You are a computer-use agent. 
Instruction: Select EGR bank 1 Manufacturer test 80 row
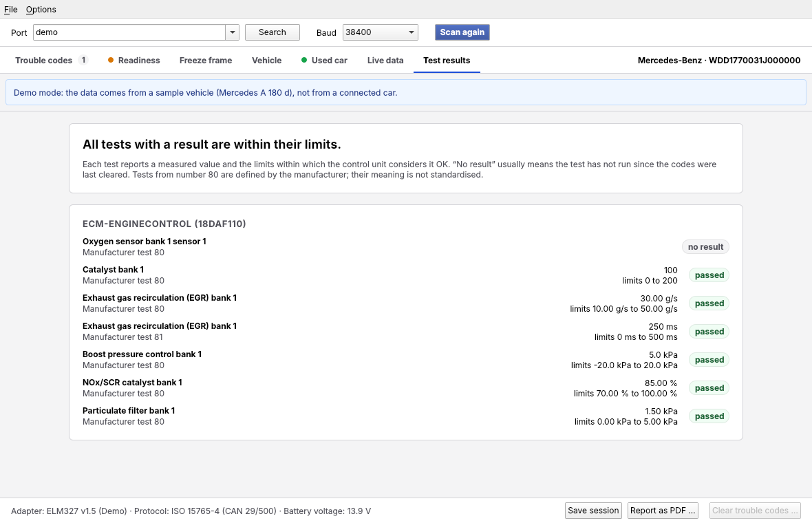pos(405,303)
